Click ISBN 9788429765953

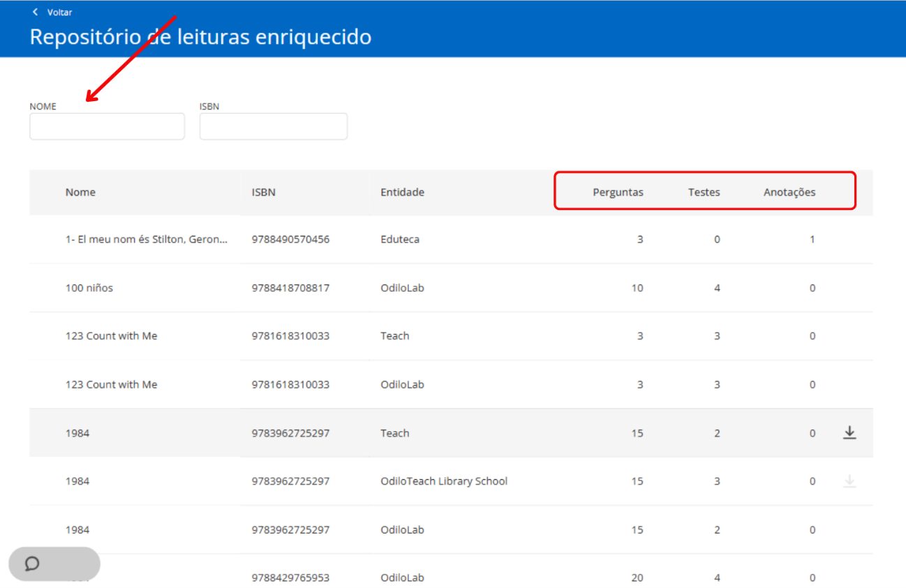290,578
